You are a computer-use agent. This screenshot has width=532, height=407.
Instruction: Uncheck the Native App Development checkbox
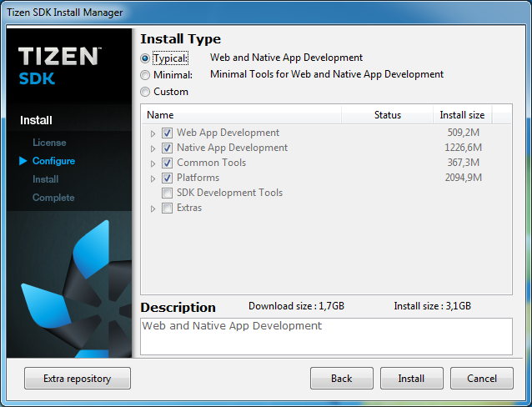point(167,148)
